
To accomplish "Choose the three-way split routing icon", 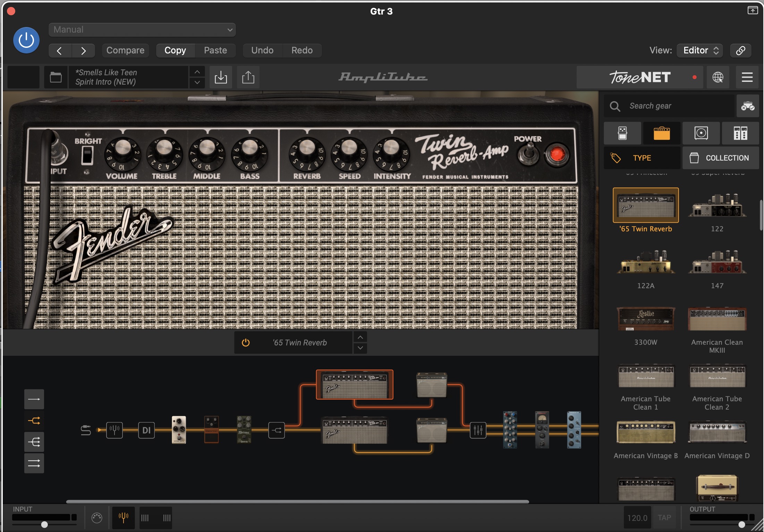I will pyautogui.click(x=34, y=442).
